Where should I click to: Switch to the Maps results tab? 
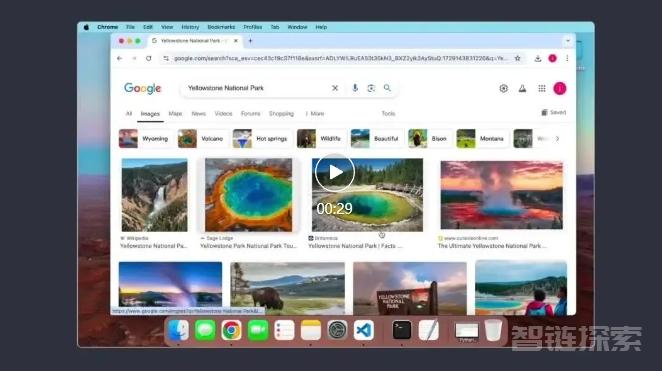(175, 114)
